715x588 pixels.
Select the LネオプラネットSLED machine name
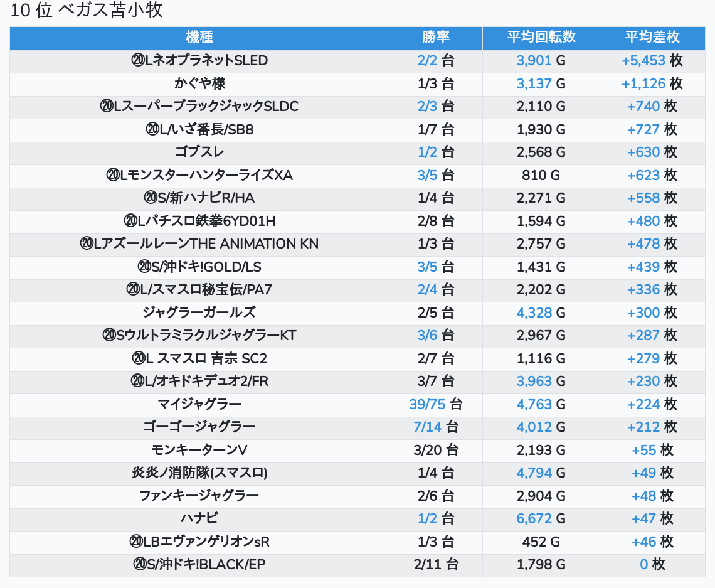[x=199, y=61]
